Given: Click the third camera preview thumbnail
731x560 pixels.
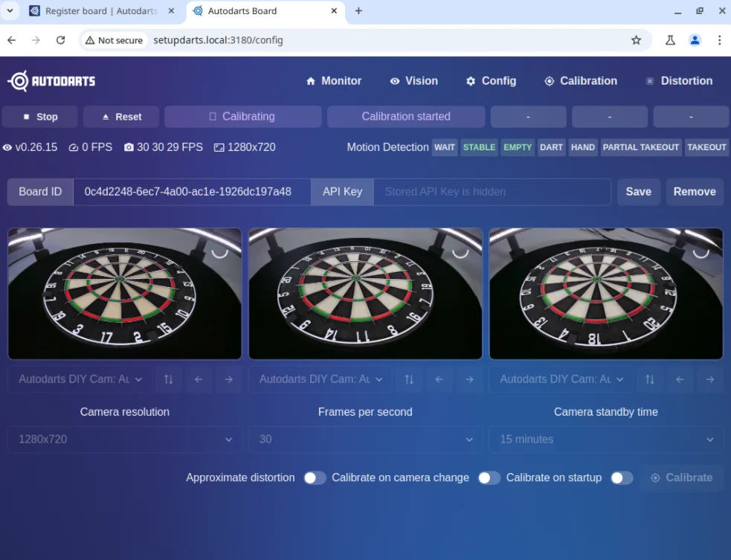Looking at the screenshot, I should [x=606, y=294].
